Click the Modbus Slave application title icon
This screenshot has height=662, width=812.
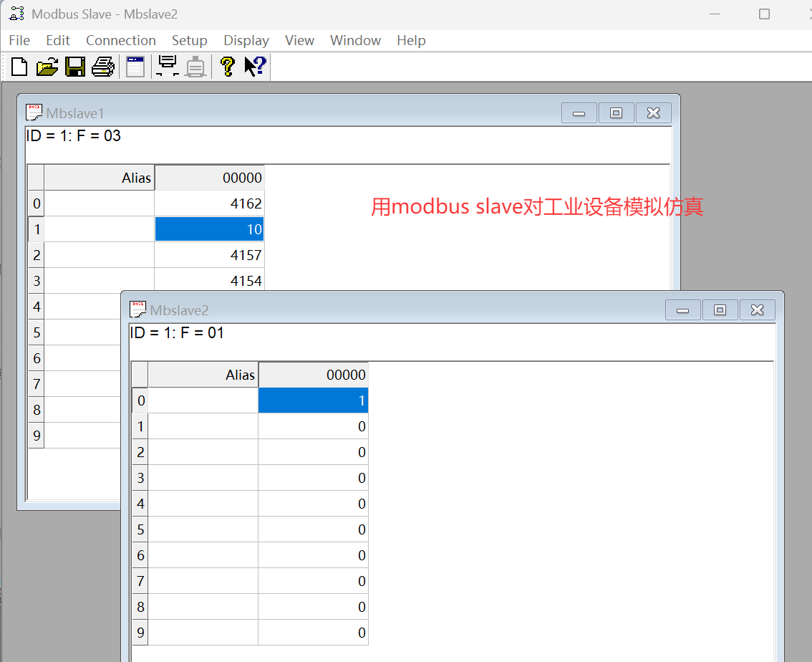(16, 14)
